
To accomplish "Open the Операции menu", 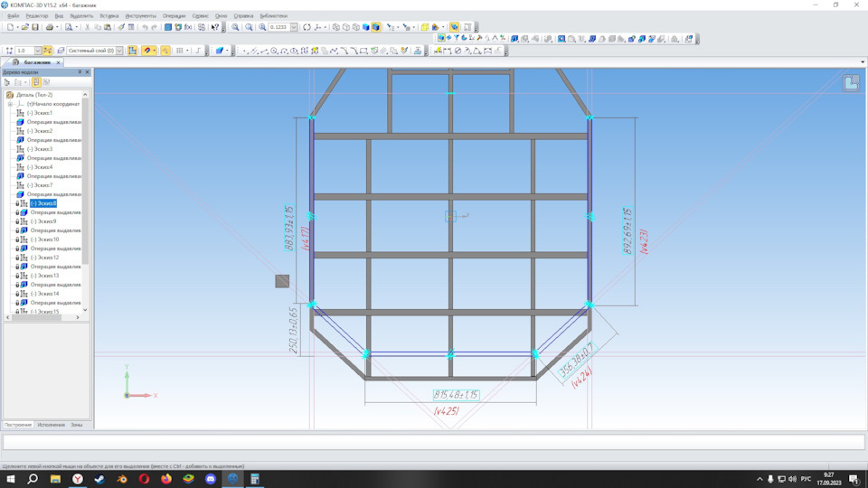I will pos(174,15).
